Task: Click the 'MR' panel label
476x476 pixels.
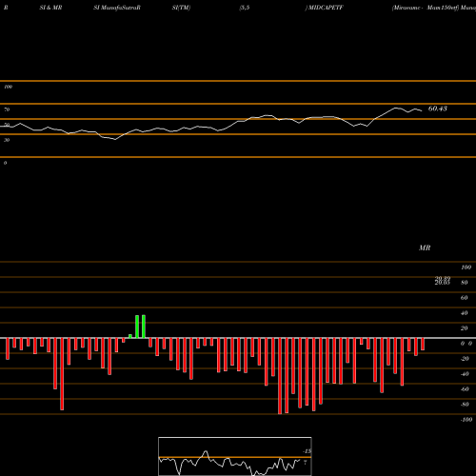Action: 425,248
